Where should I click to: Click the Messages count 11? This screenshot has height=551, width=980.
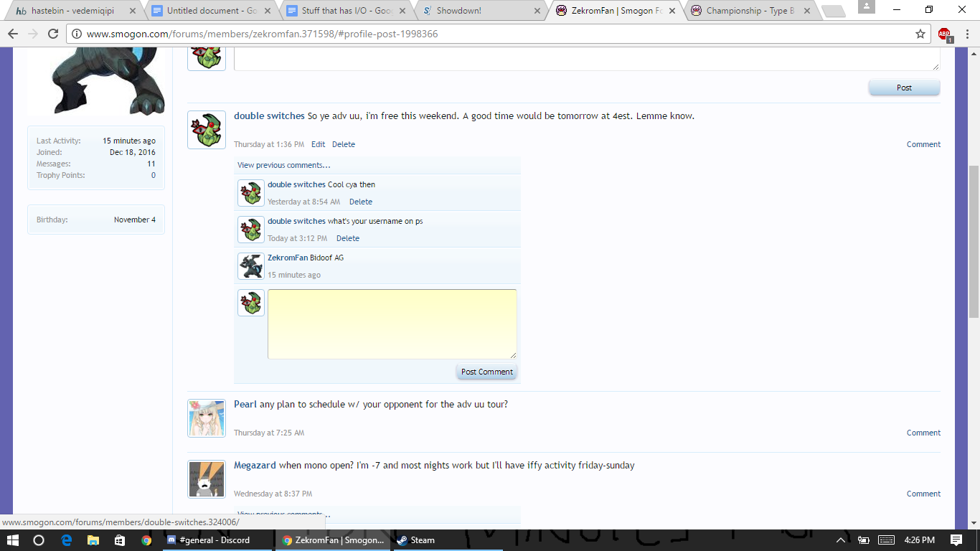(151, 164)
